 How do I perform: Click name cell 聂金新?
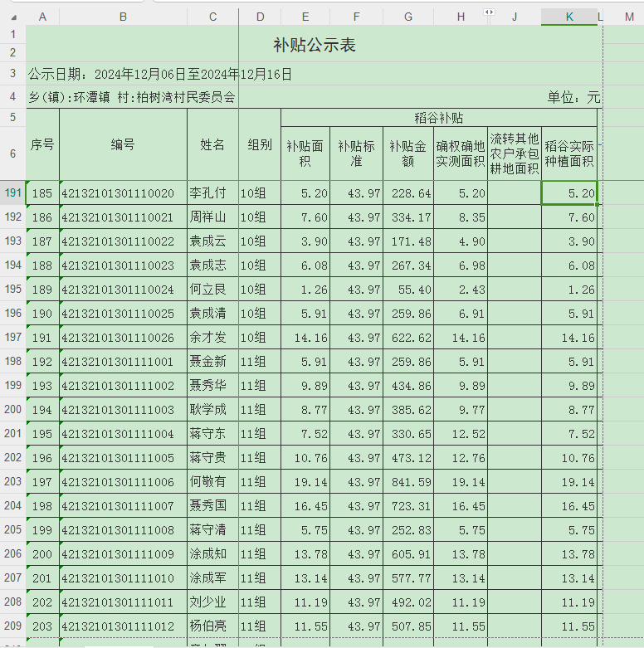tap(213, 361)
